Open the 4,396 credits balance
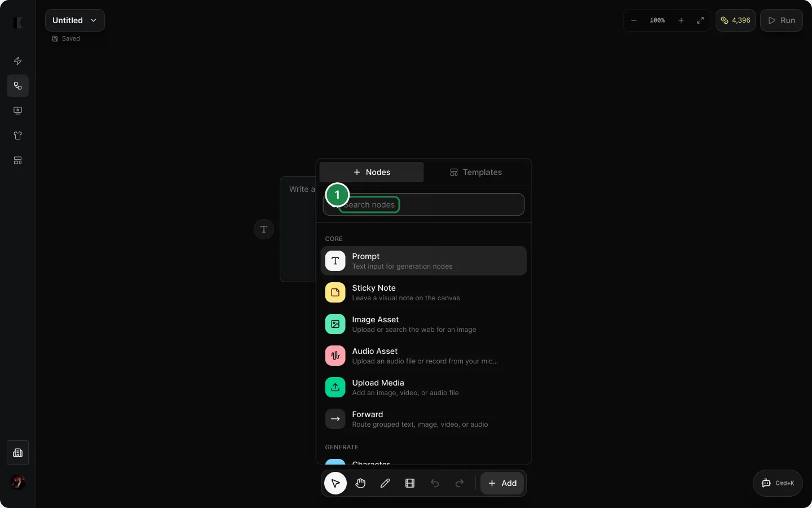 tap(735, 20)
